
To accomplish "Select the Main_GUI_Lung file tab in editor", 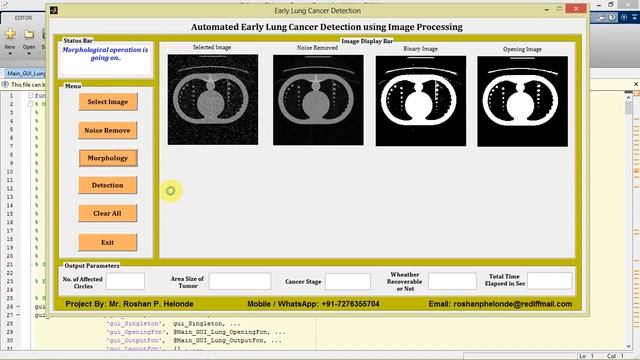I will pyautogui.click(x=26, y=73).
